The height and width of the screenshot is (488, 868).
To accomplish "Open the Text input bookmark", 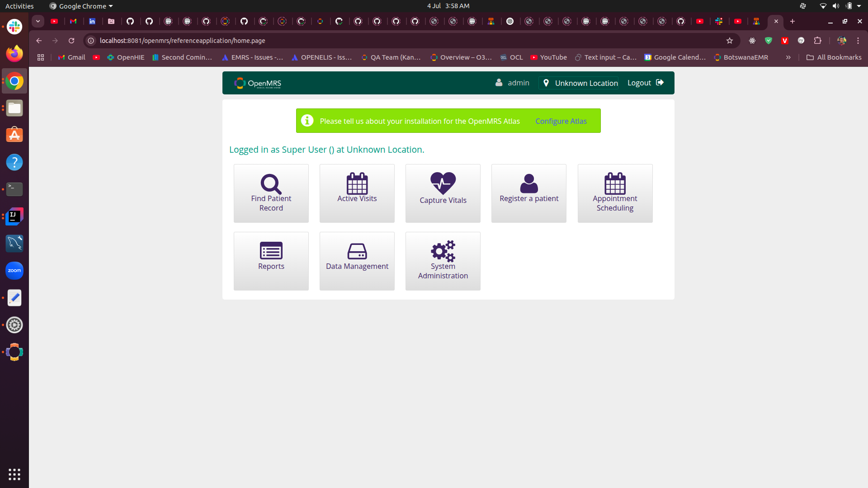I will pyautogui.click(x=606, y=57).
